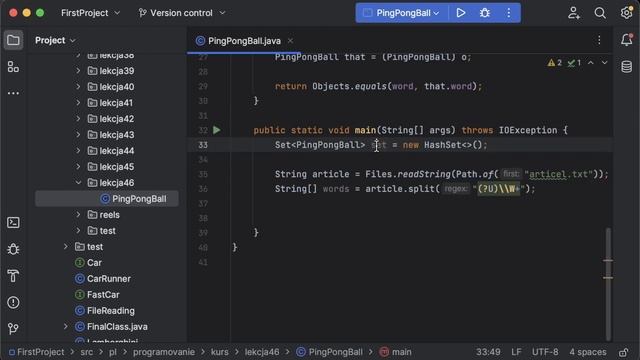Click the 33:49 caret position indicator
Viewport: 640px width, 360px height.
tap(488, 352)
